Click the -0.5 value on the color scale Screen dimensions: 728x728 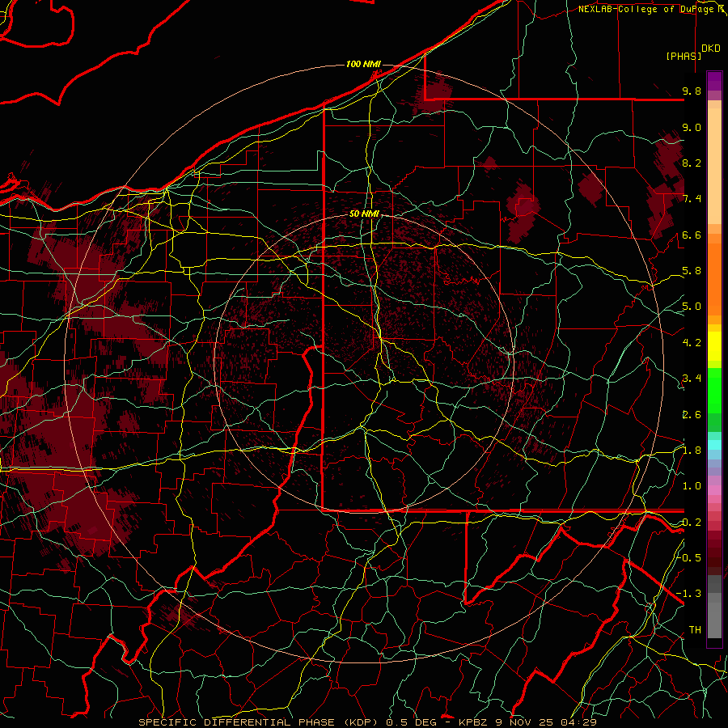coord(689,558)
